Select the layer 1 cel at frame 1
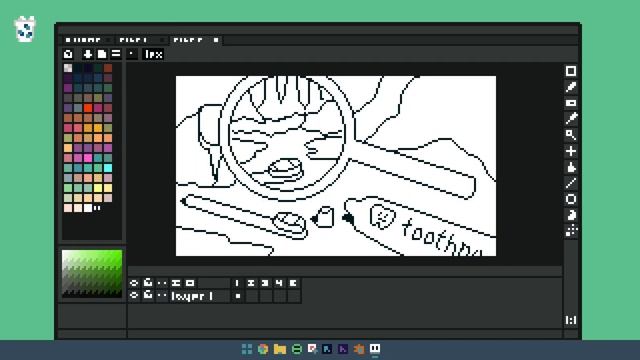The height and width of the screenshot is (360, 640). [238, 296]
